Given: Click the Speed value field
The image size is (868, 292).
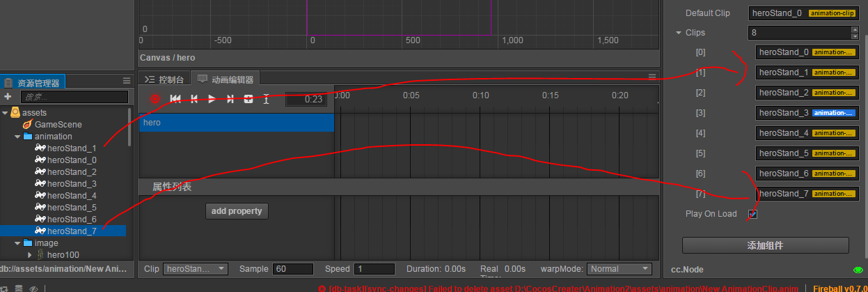Looking at the screenshot, I should [x=375, y=268].
